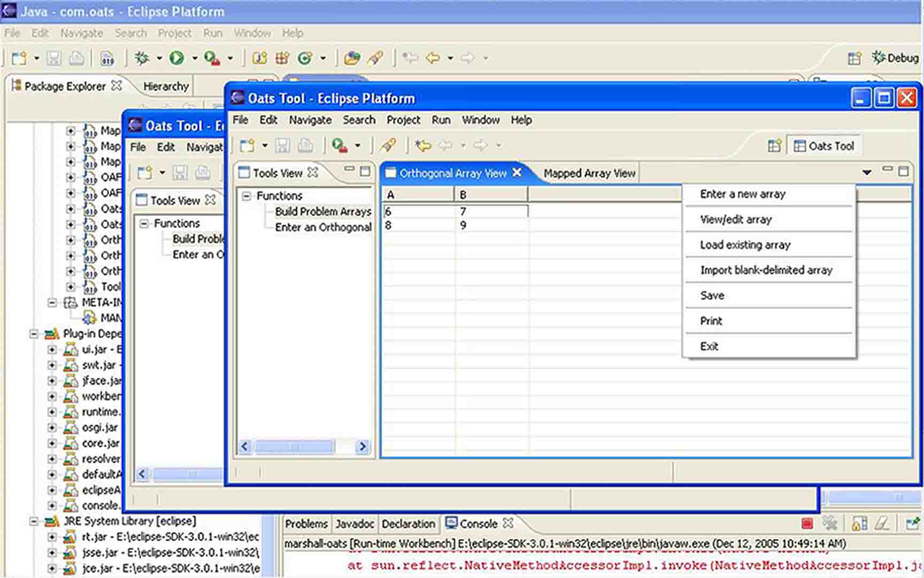
Task: Click Print icon in front Oats Tool toolbar
Action: pos(305,145)
